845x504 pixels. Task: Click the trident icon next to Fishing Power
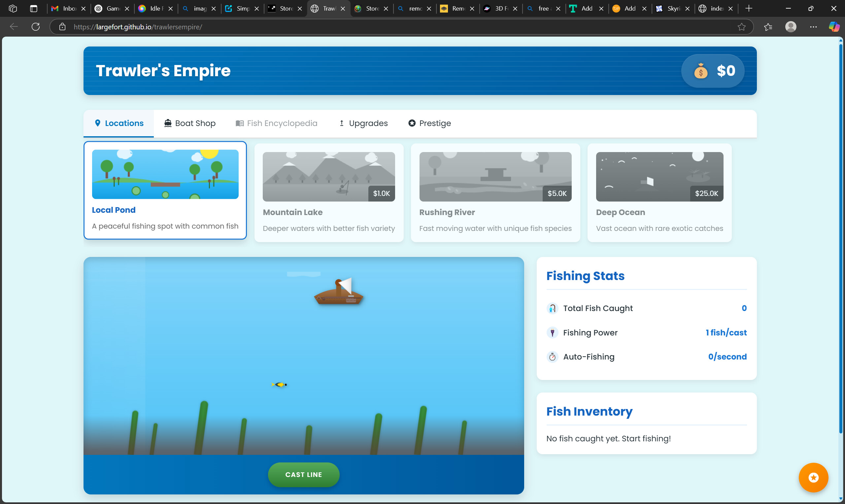(553, 332)
